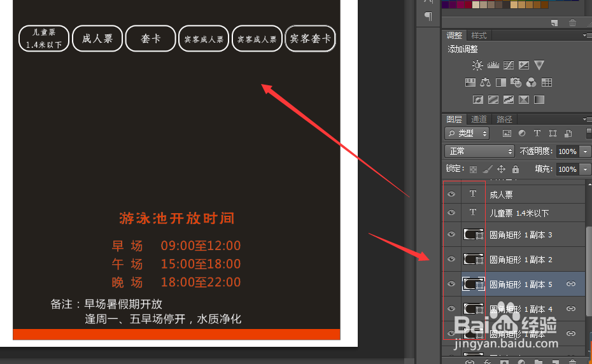Delete swatch using trash icon

point(572,23)
